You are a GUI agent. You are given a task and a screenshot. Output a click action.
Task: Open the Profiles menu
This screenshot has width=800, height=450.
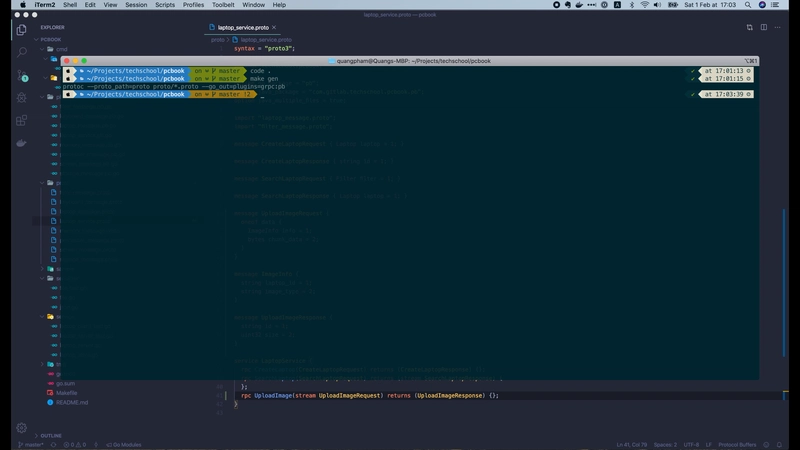point(193,5)
